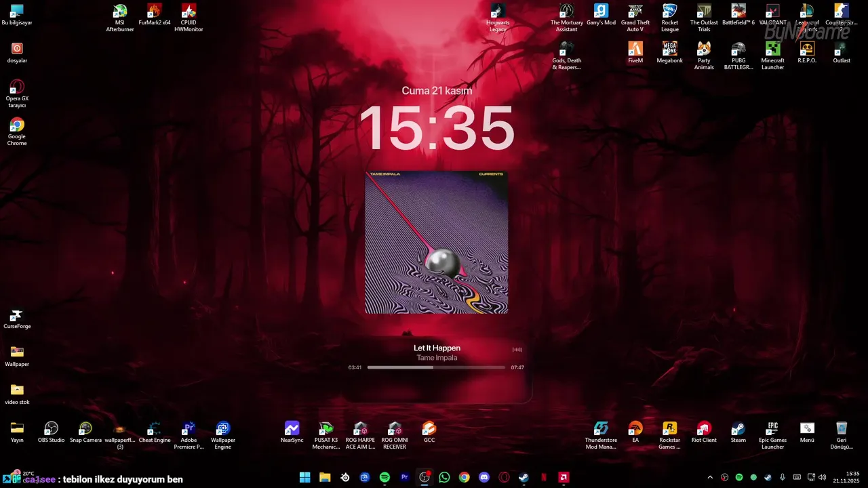
Task: Select the Rocket League desktop icon
Action: [670, 18]
